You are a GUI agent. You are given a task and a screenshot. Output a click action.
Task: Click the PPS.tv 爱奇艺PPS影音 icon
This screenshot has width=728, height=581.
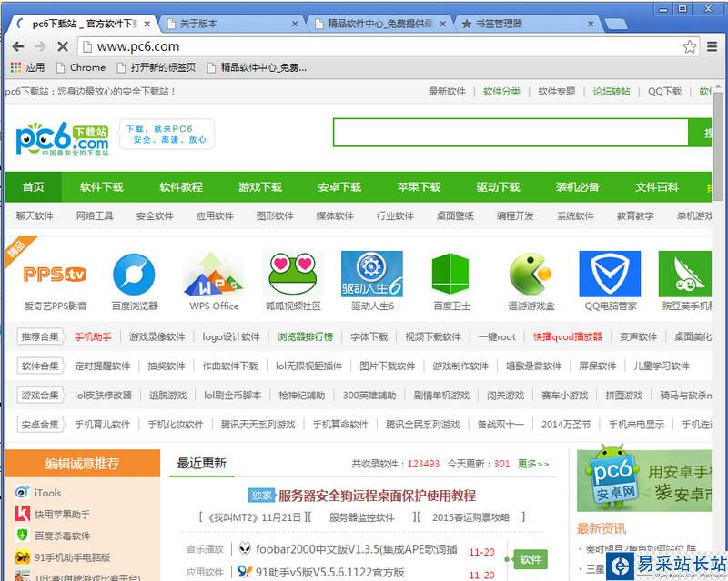click(x=55, y=275)
